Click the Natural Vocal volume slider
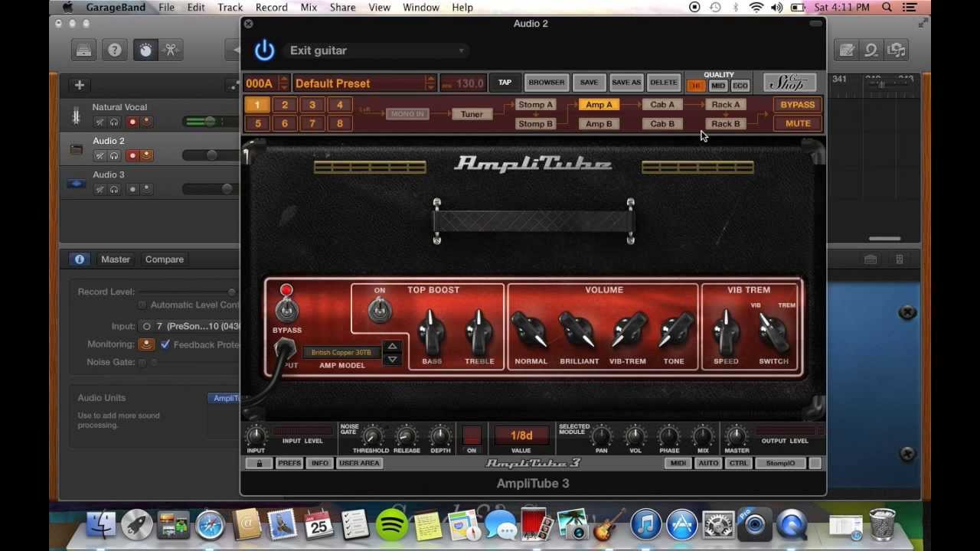This screenshot has width=980, height=551. (211, 122)
